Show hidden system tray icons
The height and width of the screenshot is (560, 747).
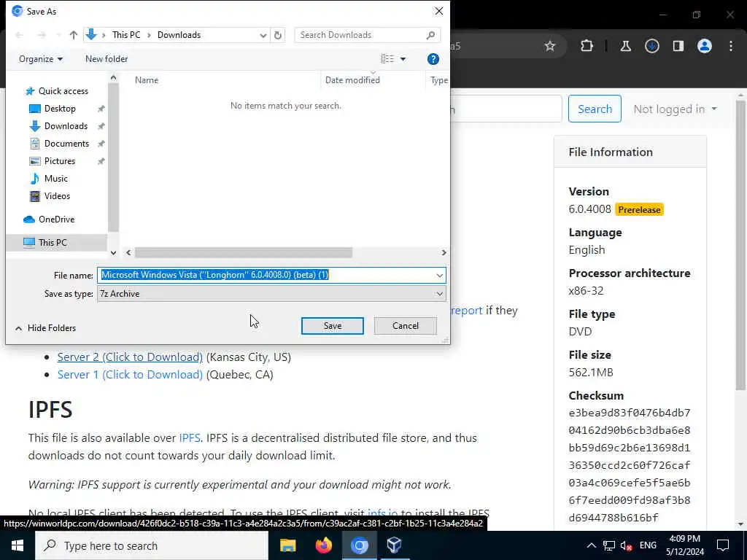click(x=591, y=545)
